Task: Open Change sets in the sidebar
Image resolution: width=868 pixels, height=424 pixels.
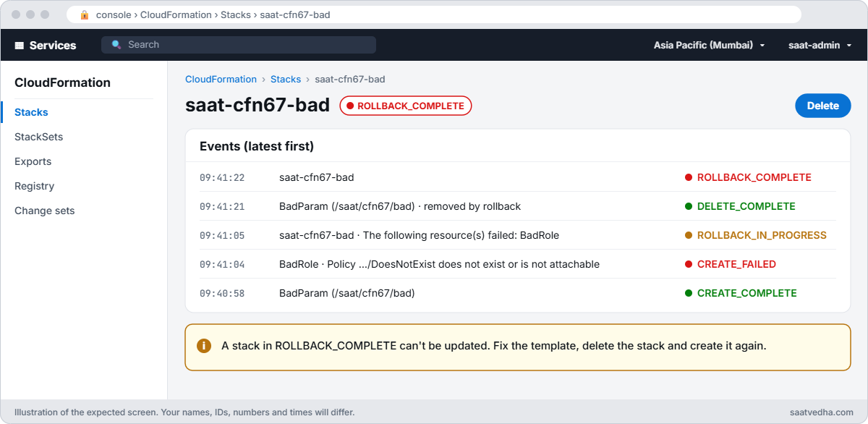Action: point(44,211)
